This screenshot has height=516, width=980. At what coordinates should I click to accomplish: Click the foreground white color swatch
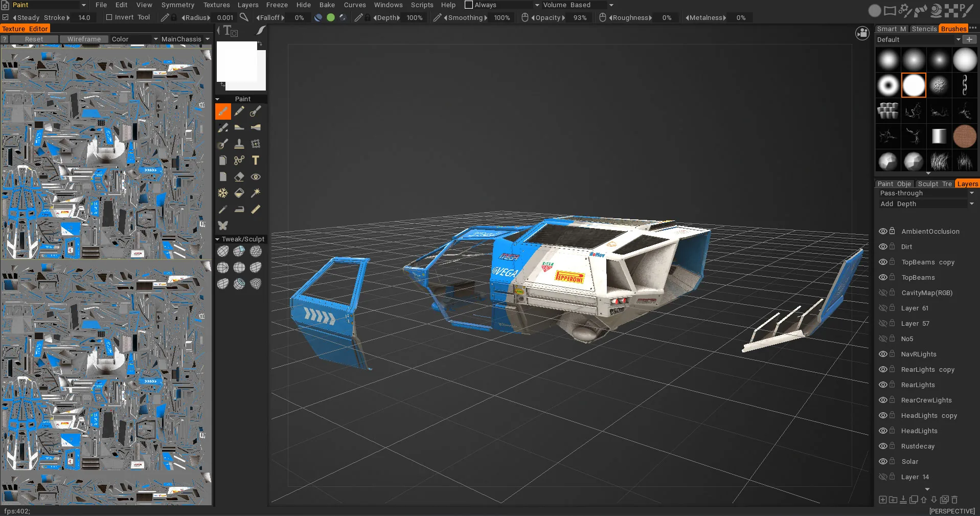237,61
